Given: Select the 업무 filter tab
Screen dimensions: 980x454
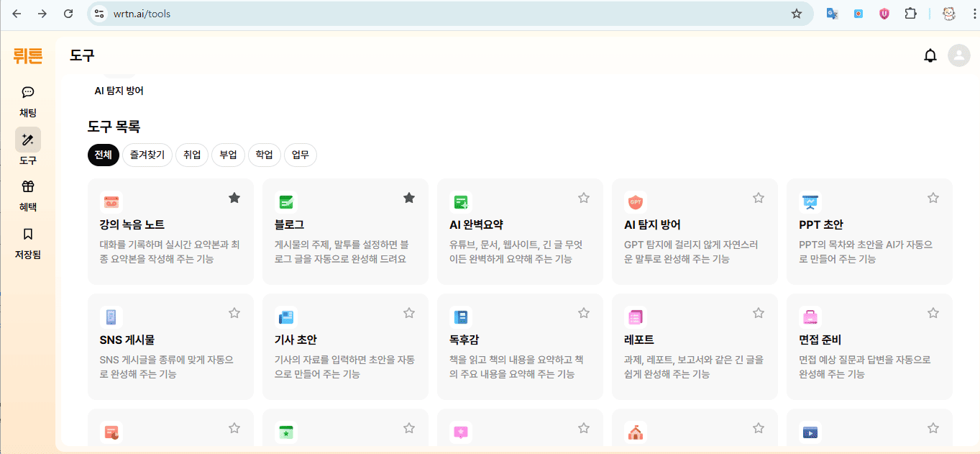Looking at the screenshot, I should point(301,155).
